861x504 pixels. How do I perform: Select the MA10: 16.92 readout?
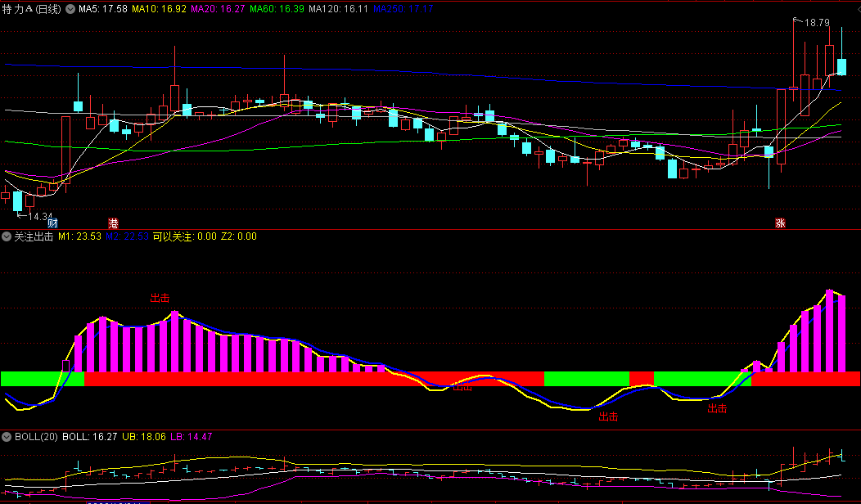point(160,9)
